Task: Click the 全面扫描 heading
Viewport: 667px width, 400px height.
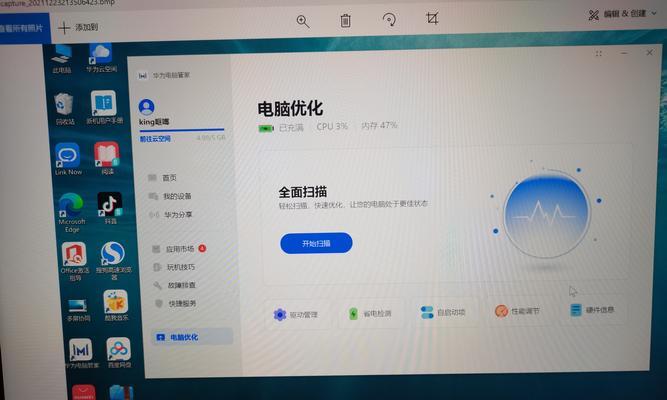Action: click(x=302, y=192)
